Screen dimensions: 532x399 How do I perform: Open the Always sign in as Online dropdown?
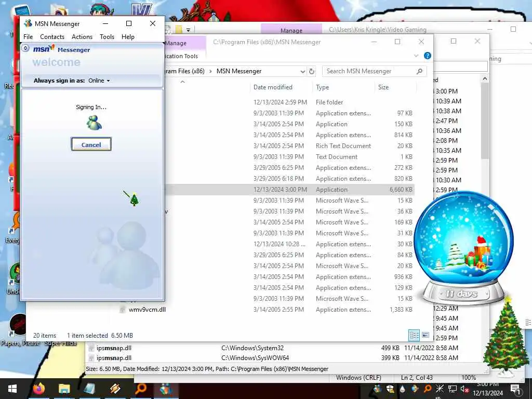tap(99, 81)
